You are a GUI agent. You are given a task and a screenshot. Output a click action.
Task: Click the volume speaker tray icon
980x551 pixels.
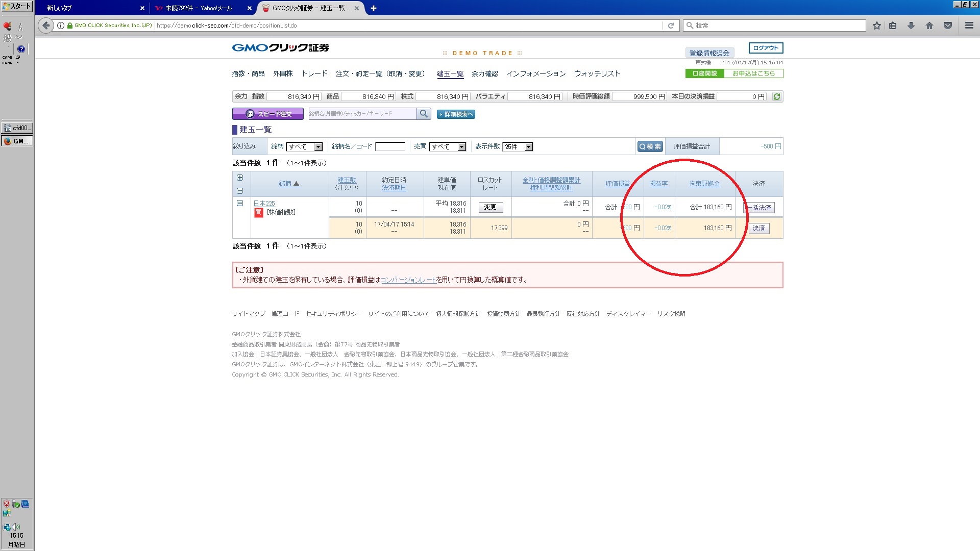[x=16, y=527]
